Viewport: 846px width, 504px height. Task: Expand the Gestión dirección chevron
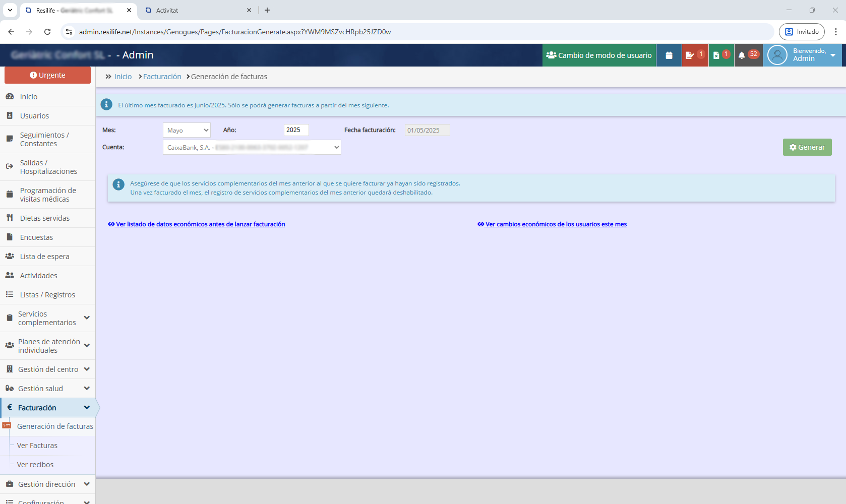[x=87, y=484]
